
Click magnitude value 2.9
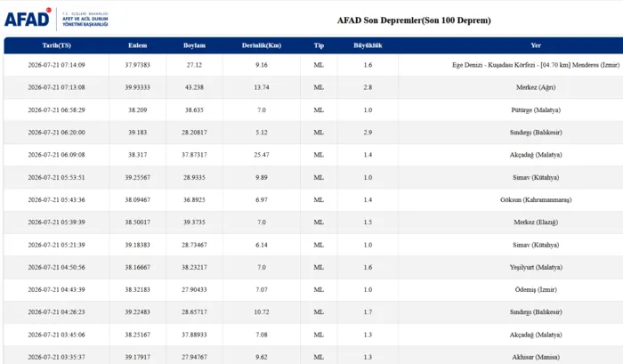(x=368, y=133)
